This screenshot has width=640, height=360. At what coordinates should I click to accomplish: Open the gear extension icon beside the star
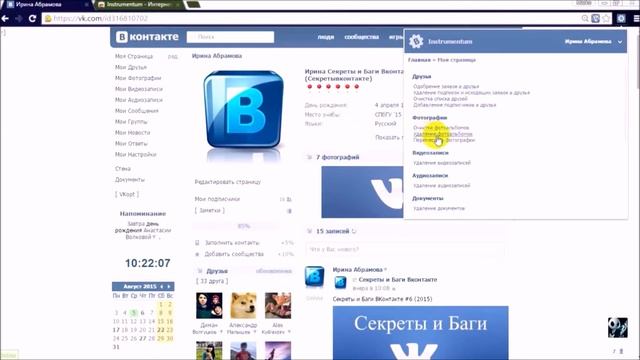[621, 18]
